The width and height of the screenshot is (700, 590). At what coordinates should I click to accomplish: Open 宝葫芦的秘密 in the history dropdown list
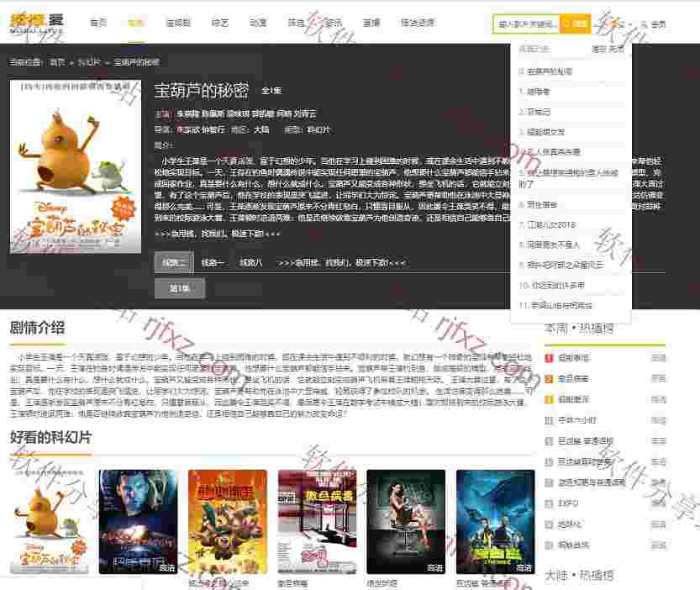(550, 71)
